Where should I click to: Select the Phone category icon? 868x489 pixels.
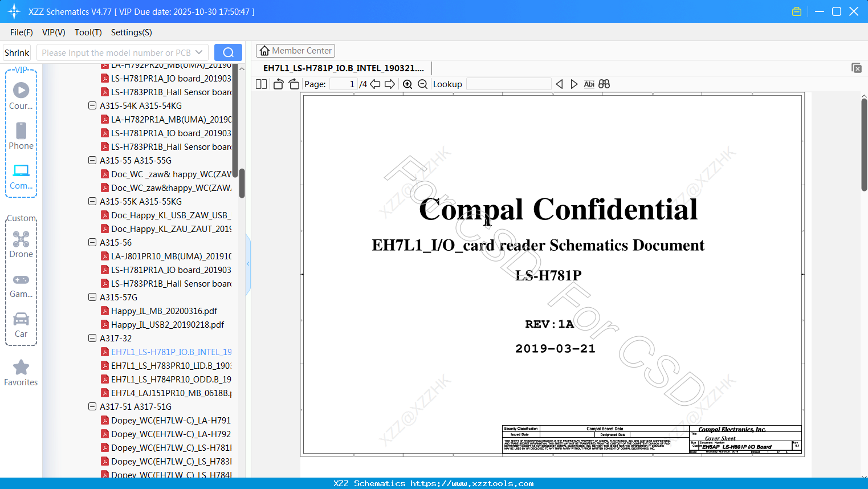pyautogui.click(x=21, y=136)
